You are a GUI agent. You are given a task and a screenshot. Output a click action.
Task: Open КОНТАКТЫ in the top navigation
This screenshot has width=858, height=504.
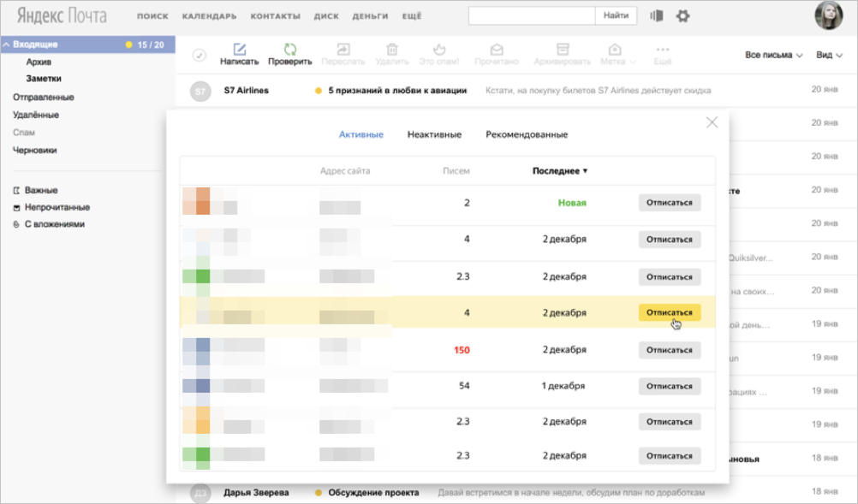click(275, 16)
